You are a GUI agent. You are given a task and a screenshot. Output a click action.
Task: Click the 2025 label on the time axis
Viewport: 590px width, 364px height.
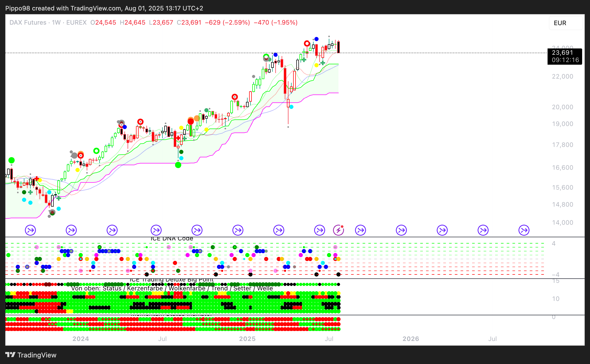pyautogui.click(x=247, y=339)
